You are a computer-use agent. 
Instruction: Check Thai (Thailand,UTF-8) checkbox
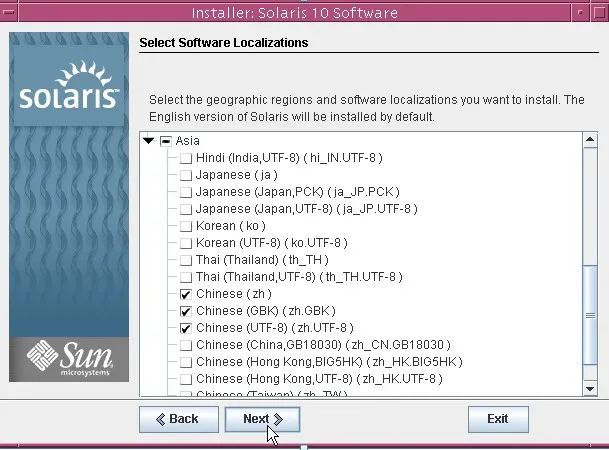point(186,277)
